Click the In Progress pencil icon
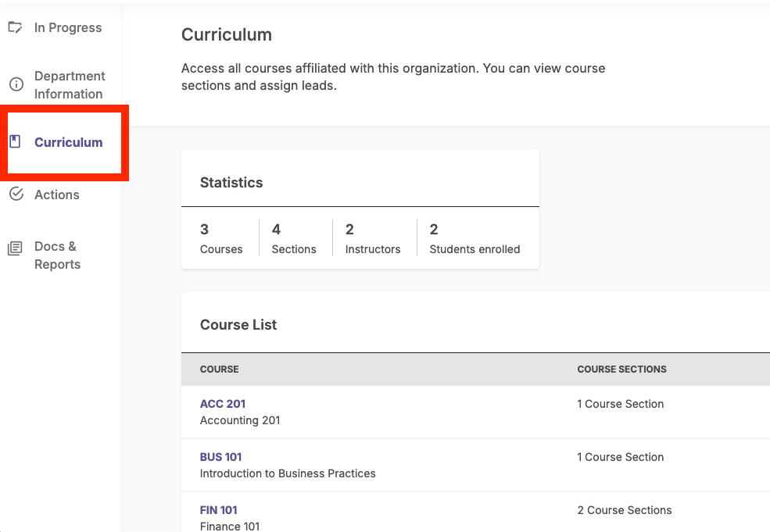The height and width of the screenshot is (532, 770). 15,27
